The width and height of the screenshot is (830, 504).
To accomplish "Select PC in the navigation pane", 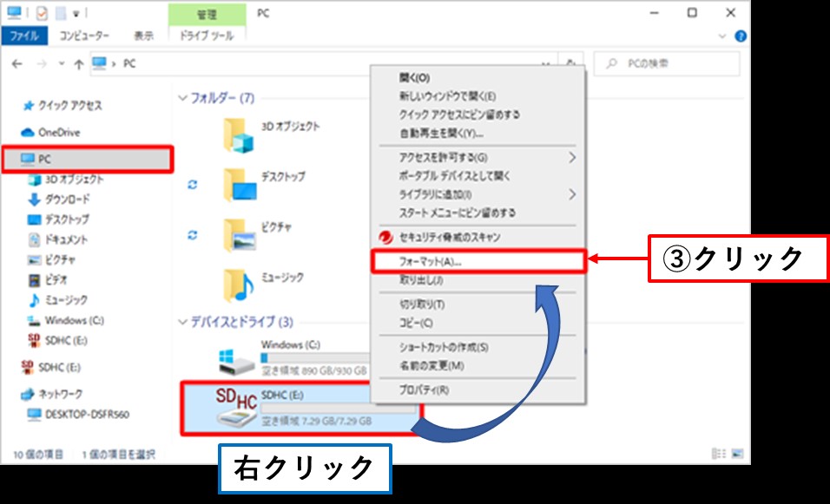I will 88,160.
